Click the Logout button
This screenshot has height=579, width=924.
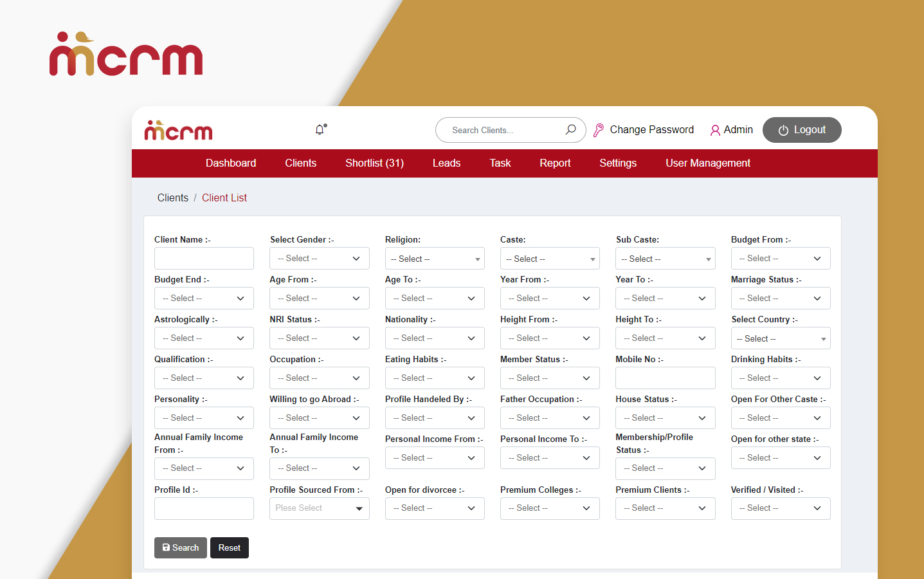click(802, 130)
